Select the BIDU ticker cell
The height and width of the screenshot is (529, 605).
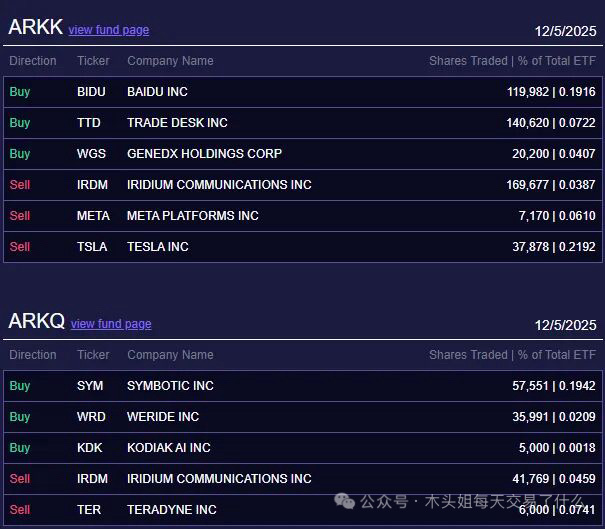(x=91, y=92)
